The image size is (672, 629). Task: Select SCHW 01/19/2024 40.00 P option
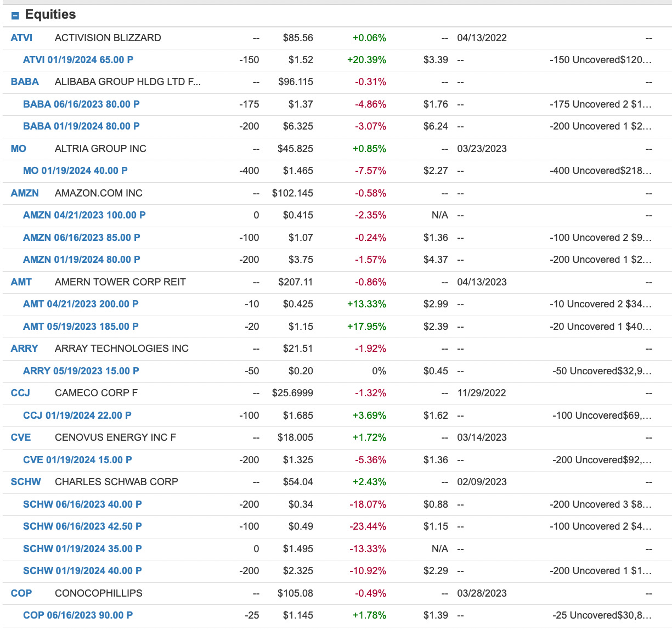(82, 571)
